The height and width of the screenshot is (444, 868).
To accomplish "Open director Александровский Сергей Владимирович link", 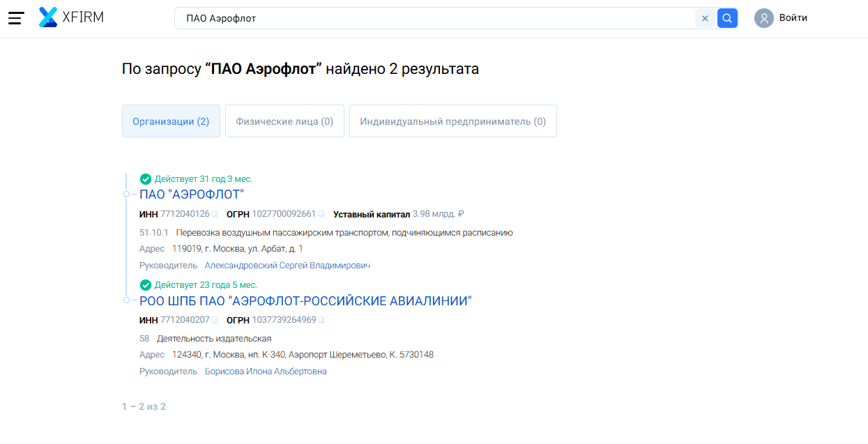I will 287,266.
